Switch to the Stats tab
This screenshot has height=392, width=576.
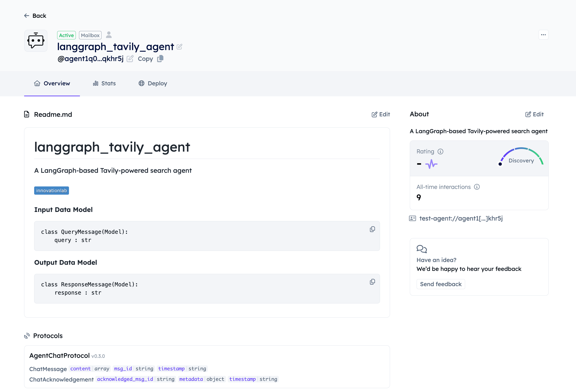104,83
